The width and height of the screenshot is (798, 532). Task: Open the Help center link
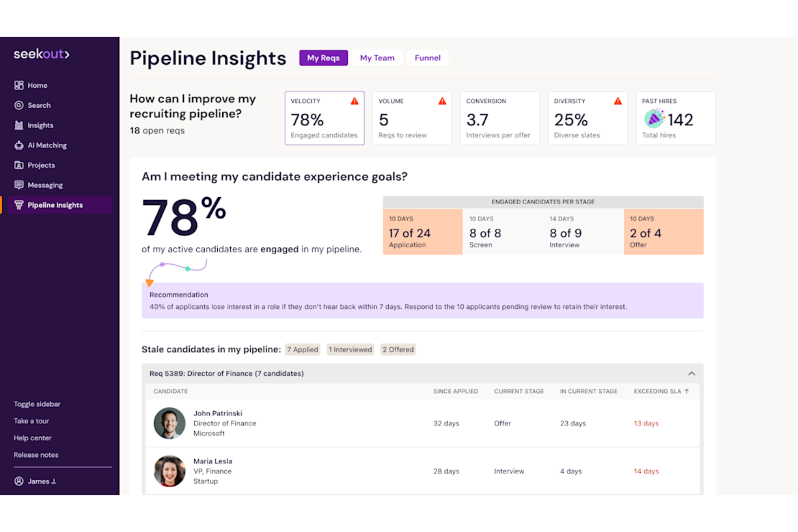coord(32,438)
